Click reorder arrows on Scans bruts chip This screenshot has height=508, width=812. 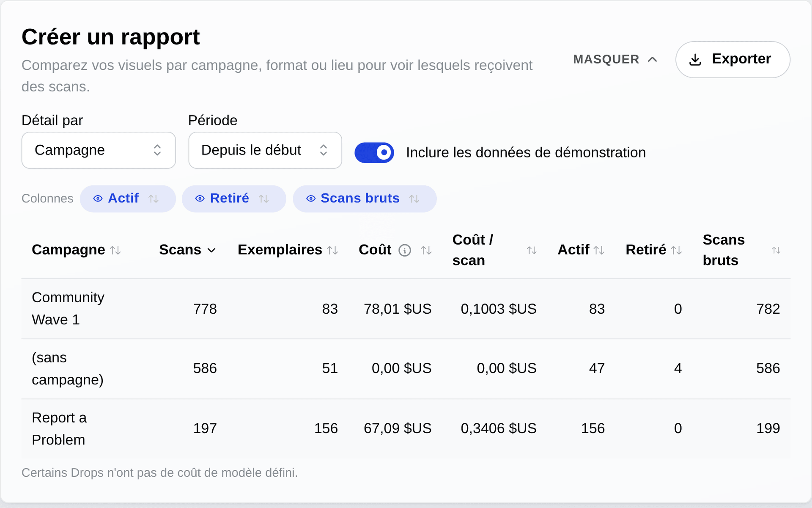414,199
